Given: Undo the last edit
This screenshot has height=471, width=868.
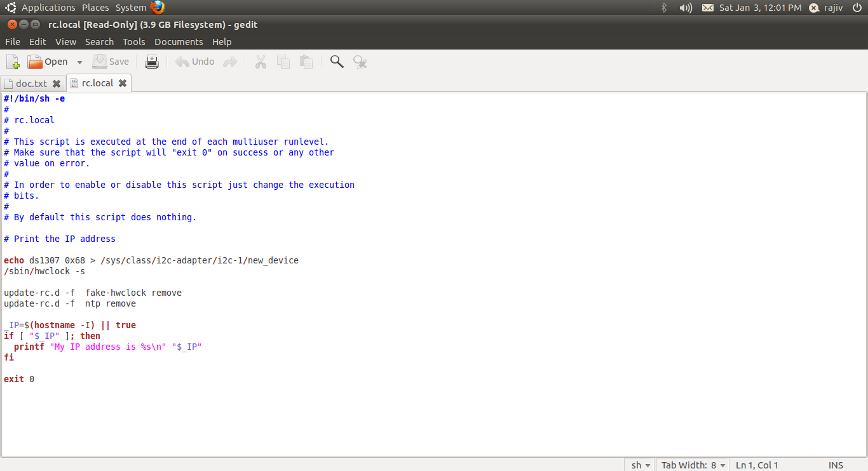Looking at the screenshot, I should coord(194,61).
